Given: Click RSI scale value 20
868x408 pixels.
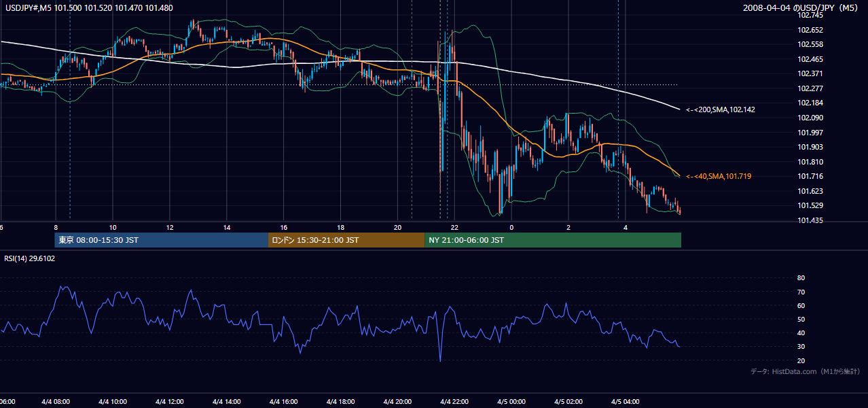Looking at the screenshot, I should point(801,360).
